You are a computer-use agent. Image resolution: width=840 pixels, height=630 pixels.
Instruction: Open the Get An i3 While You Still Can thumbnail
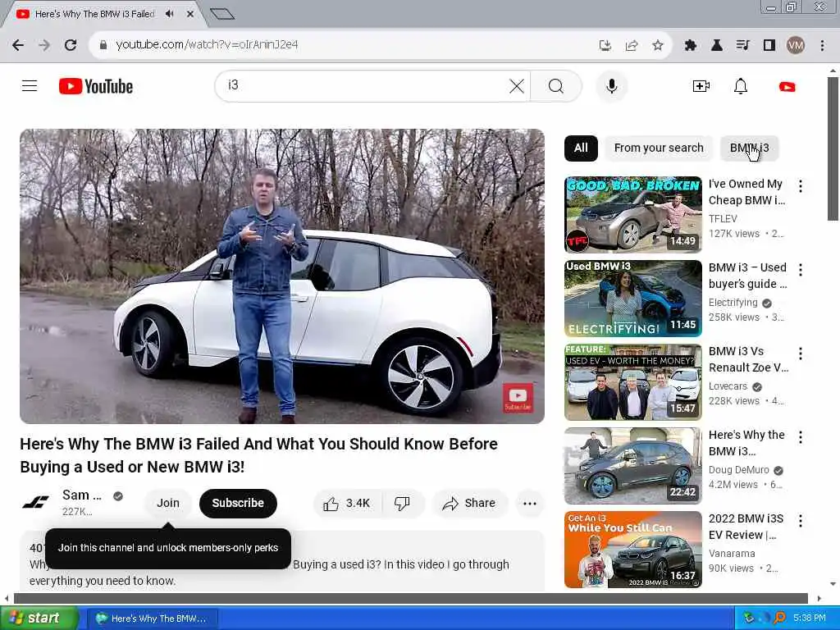tap(632, 549)
